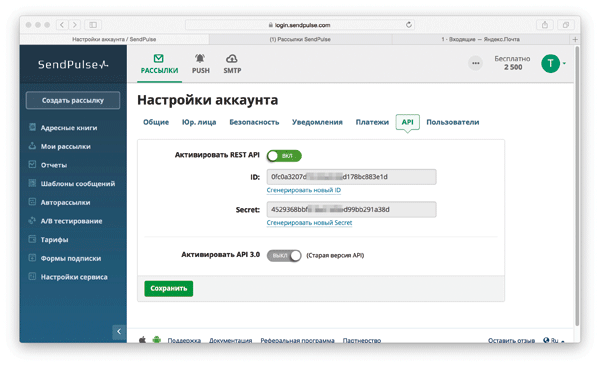The width and height of the screenshot is (600, 366).
Task: Add a new Safari tab with plus
Action: point(575,39)
